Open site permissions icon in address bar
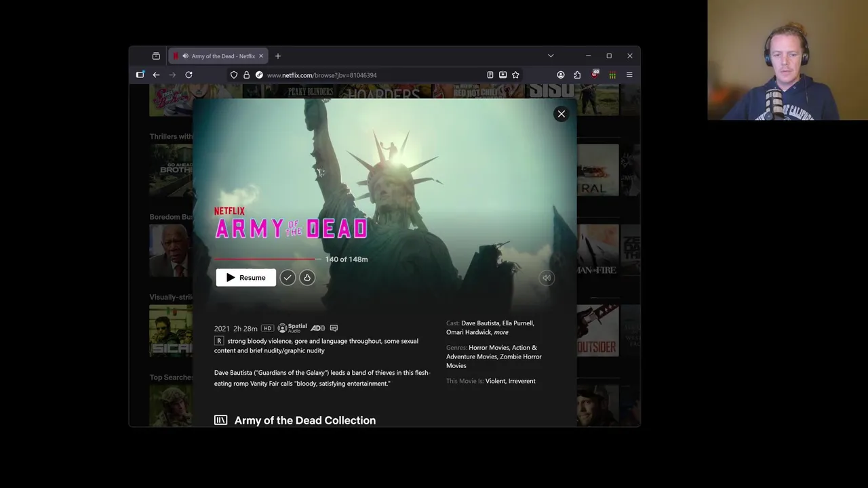Screen dimensions: 868x488 259,75
